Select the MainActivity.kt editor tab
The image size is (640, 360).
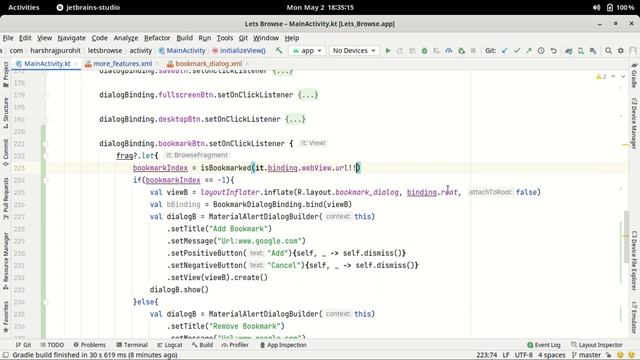(47, 64)
